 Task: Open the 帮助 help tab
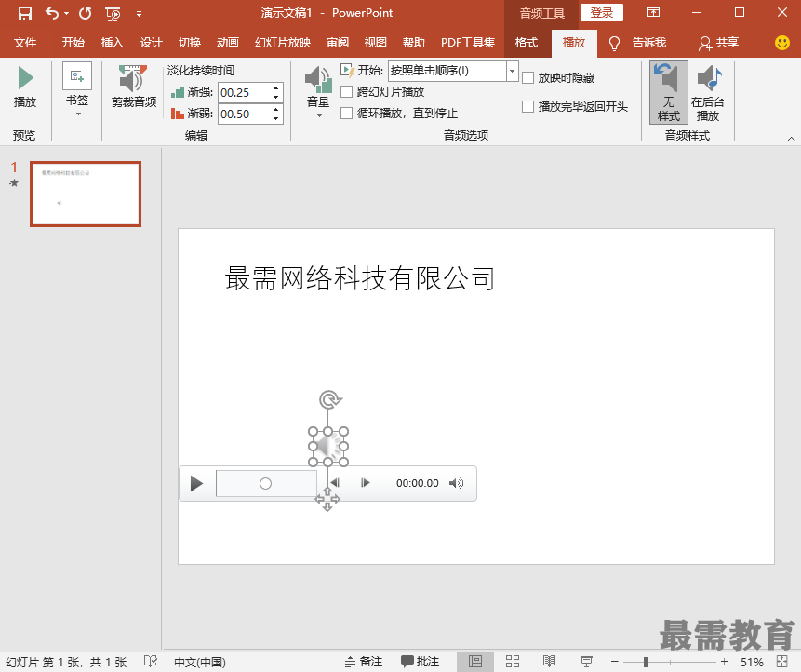(414, 43)
